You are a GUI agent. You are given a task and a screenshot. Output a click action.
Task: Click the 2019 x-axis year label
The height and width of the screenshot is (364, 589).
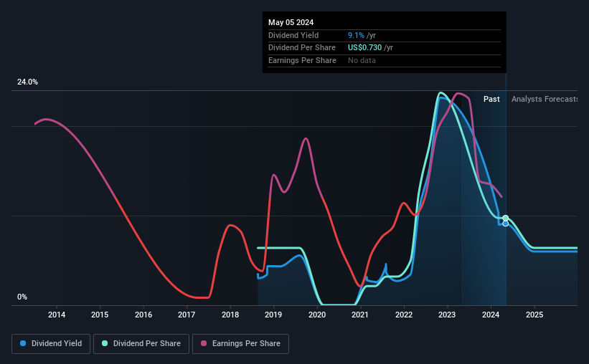[x=273, y=315]
